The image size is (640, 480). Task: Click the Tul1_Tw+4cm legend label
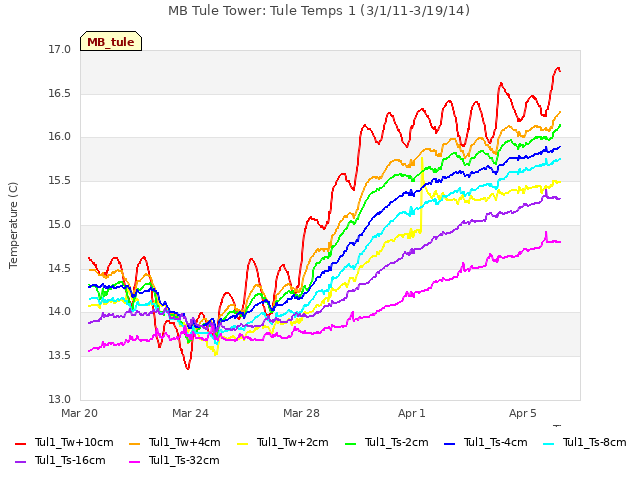(184, 442)
